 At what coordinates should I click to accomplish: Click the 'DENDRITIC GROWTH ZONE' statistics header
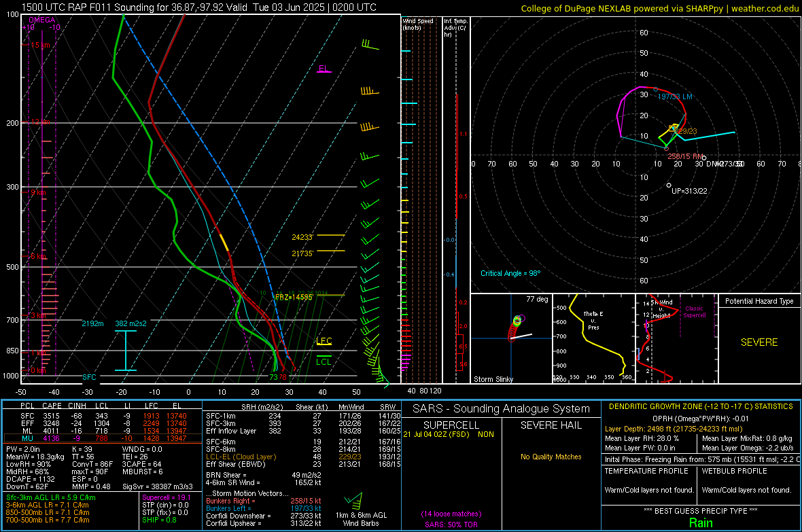(701, 407)
